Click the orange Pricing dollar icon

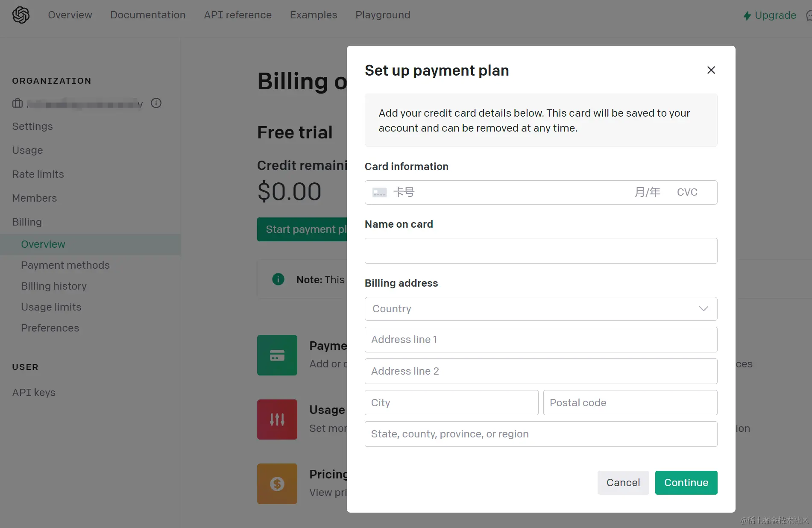click(x=277, y=484)
